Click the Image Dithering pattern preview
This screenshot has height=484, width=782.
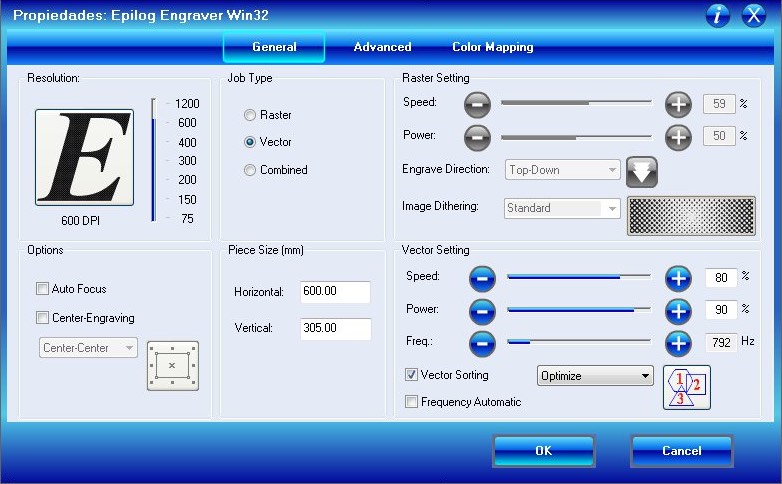(691, 216)
